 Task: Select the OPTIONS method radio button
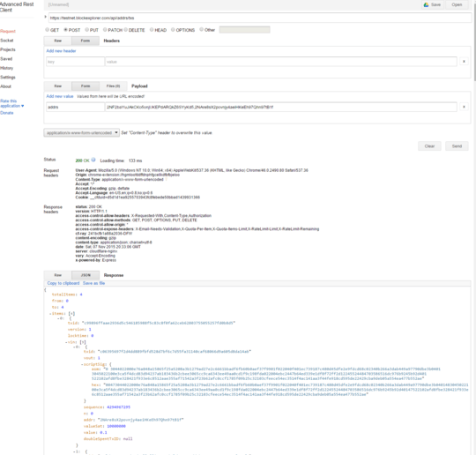tap(173, 30)
